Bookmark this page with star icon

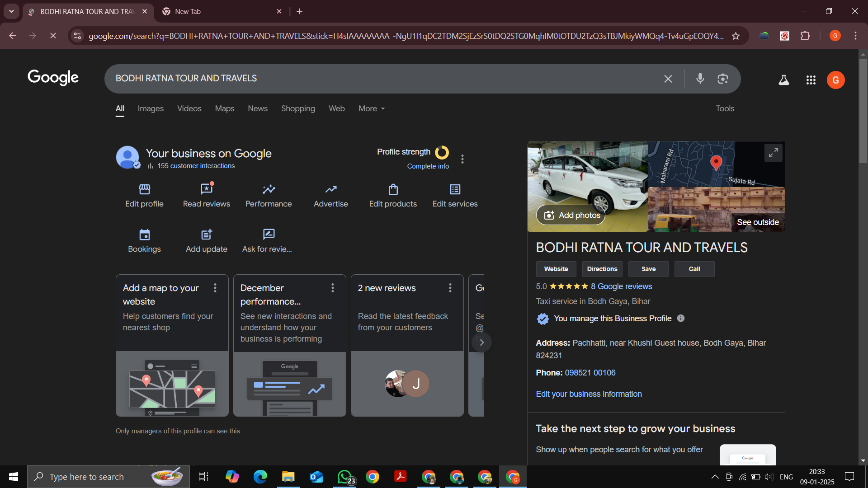(736, 36)
